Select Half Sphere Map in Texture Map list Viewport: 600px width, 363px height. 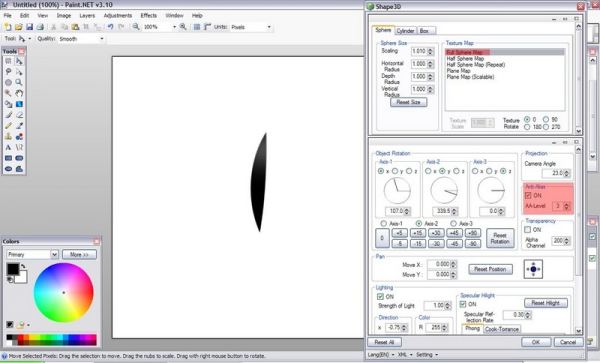(x=465, y=59)
